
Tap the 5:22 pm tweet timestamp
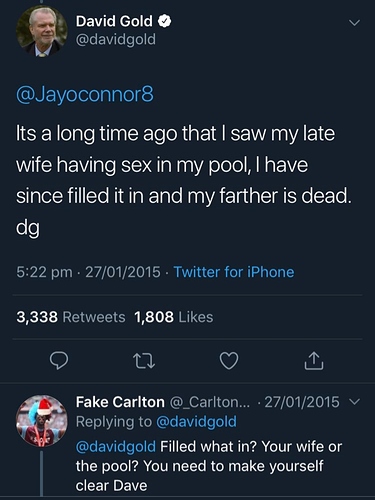pos(44,272)
